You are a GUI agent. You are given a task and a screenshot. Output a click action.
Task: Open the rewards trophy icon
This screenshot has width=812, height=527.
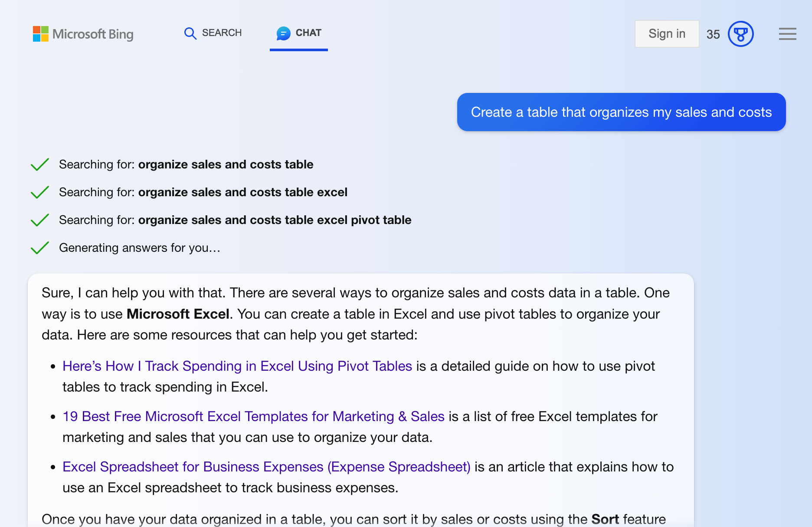coord(740,34)
